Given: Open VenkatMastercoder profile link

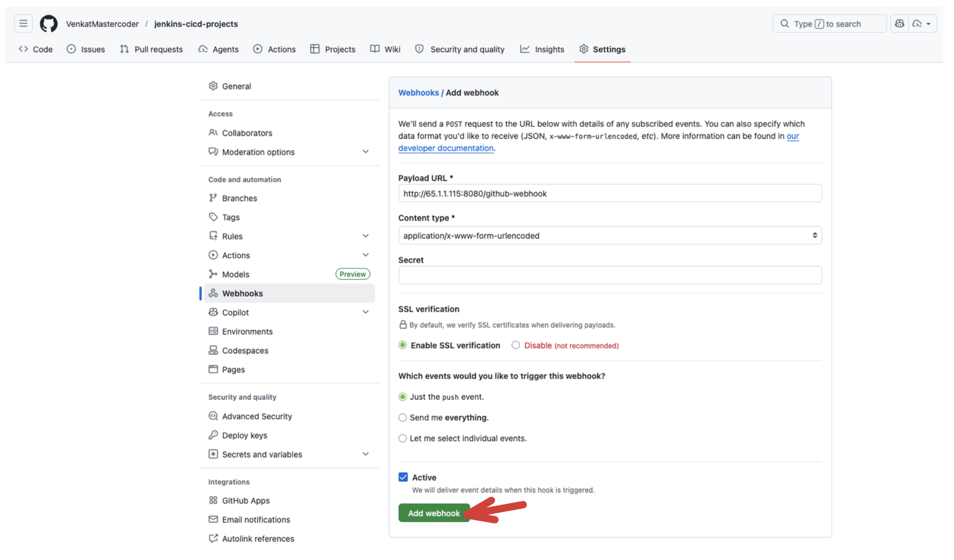Looking at the screenshot, I should tap(103, 24).
